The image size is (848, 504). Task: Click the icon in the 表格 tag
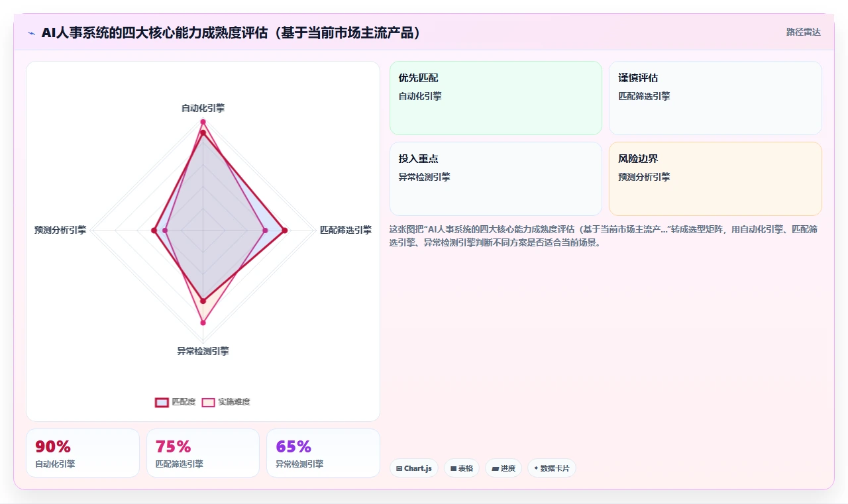[453, 468]
